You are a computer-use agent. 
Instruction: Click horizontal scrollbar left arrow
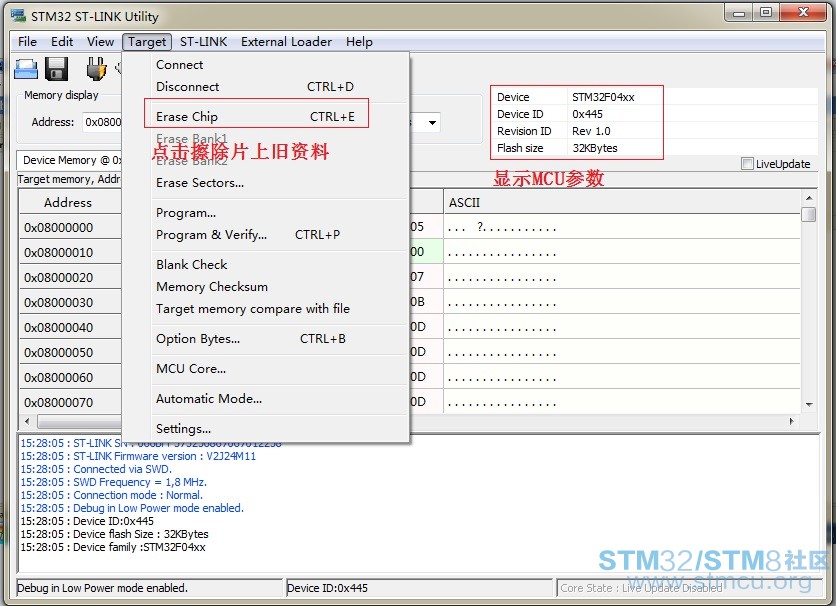27,422
